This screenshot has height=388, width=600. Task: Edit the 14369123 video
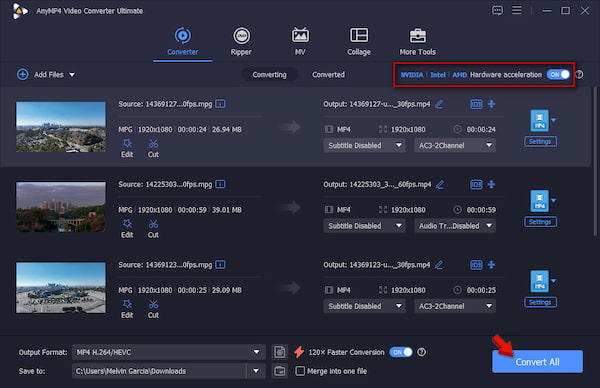(x=127, y=309)
